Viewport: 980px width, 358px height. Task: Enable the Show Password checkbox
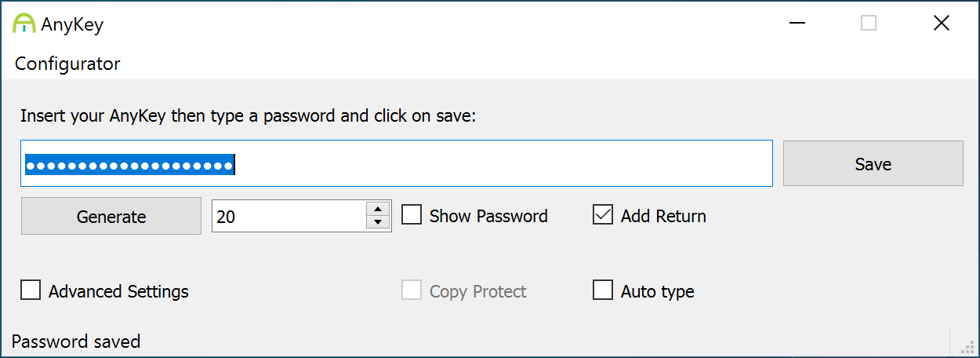coord(412,215)
